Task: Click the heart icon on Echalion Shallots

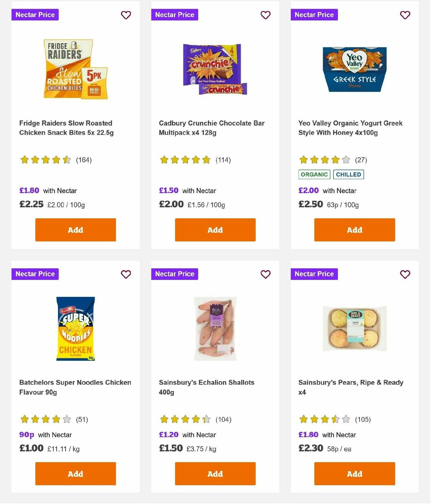Action: tap(265, 274)
